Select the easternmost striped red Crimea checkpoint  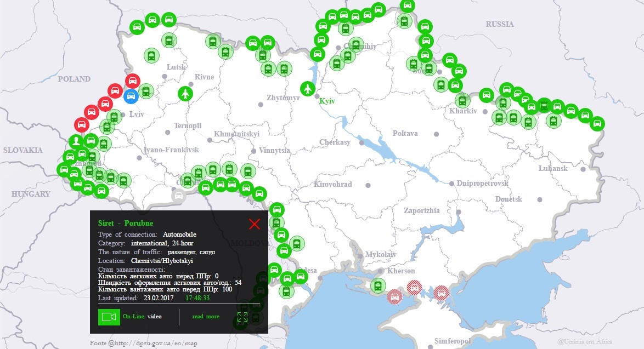(x=441, y=293)
